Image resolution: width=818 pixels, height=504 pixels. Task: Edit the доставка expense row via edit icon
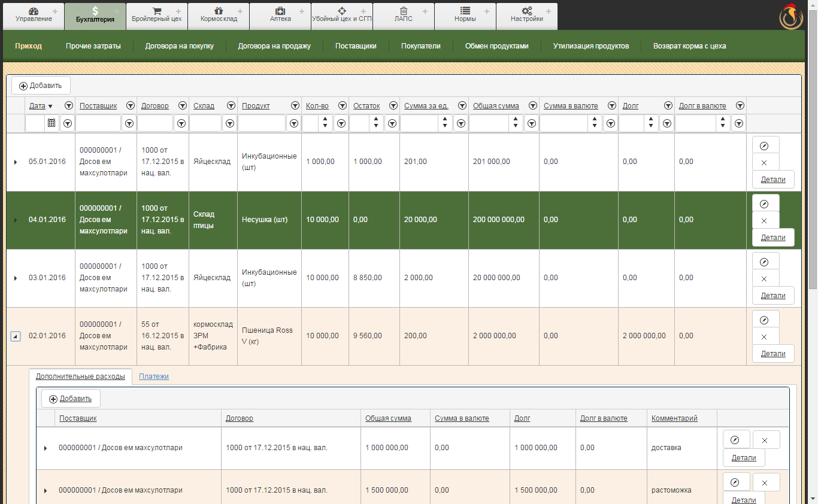tap(737, 440)
